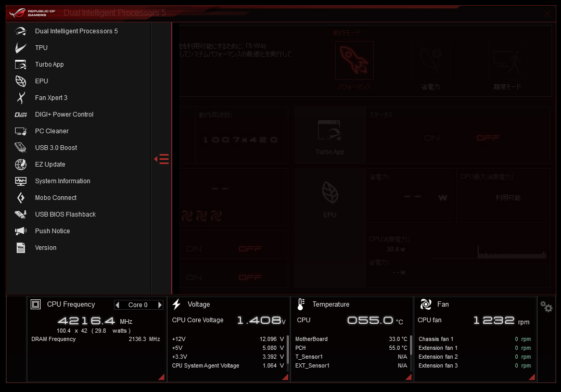Go to System Information

point(62,181)
